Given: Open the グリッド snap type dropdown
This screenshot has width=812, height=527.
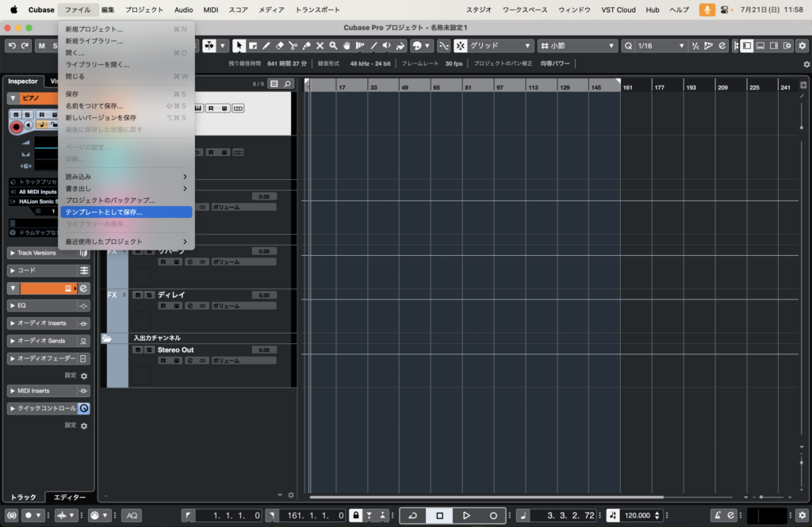Looking at the screenshot, I should pyautogui.click(x=500, y=46).
